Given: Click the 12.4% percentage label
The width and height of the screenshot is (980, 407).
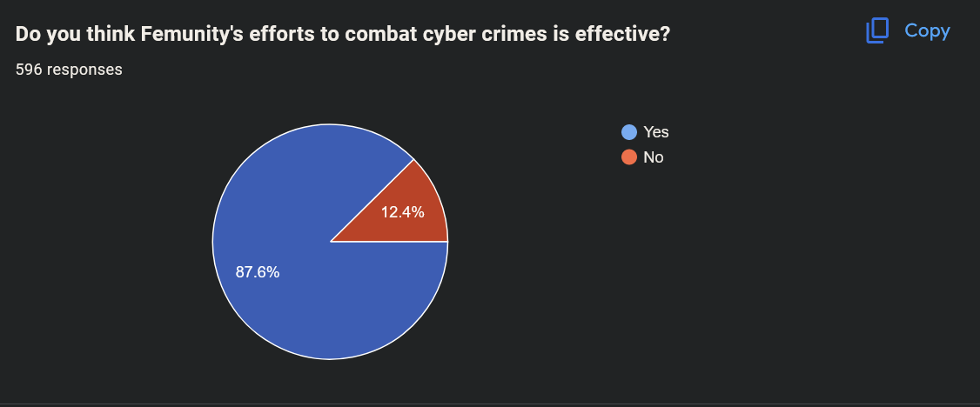Looking at the screenshot, I should click(x=402, y=212).
